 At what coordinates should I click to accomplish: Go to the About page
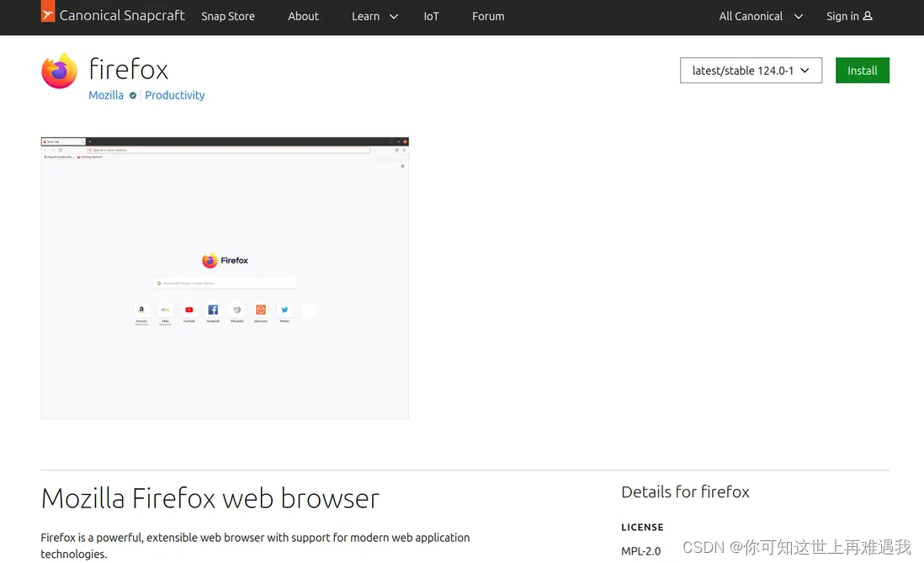click(303, 17)
